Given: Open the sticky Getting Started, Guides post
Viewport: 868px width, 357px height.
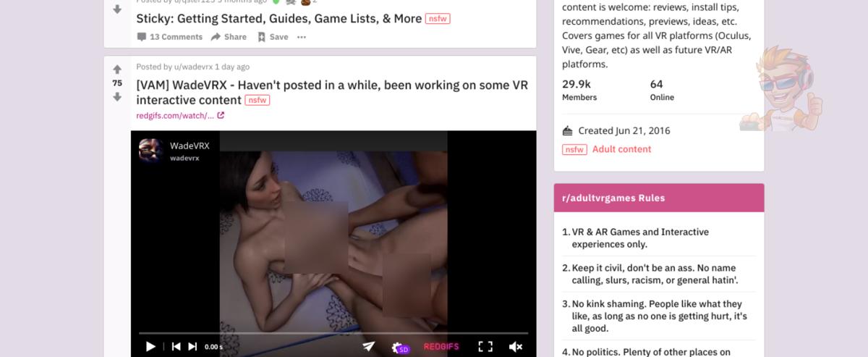Looking at the screenshot, I should pyautogui.click(x=278, y=18).
